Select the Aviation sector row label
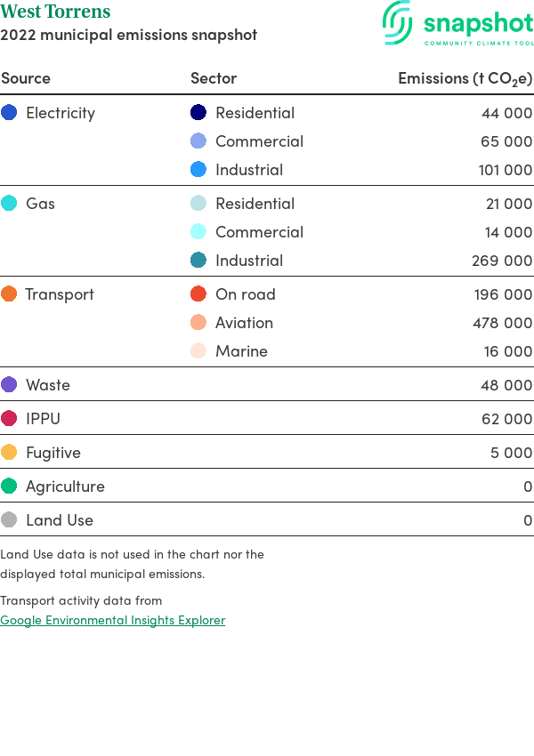This screenshot has height=756, width=534. coord(244,323)
